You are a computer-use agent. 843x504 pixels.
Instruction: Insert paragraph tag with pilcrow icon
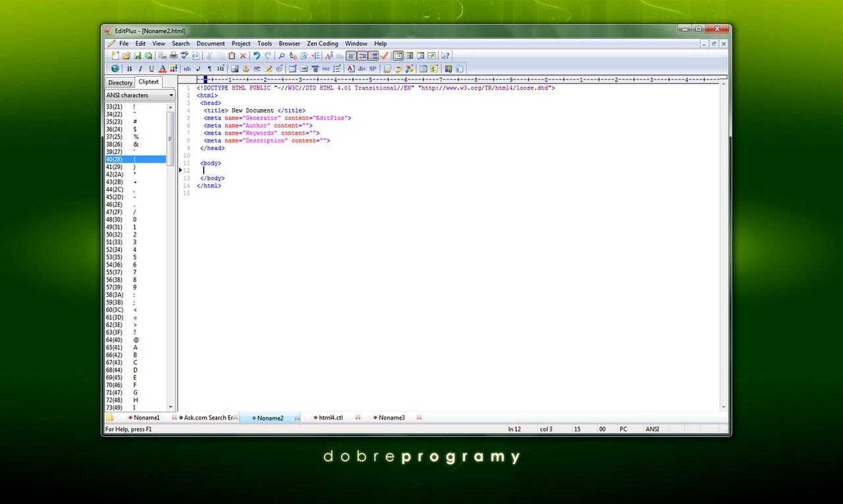pos(209,68)
